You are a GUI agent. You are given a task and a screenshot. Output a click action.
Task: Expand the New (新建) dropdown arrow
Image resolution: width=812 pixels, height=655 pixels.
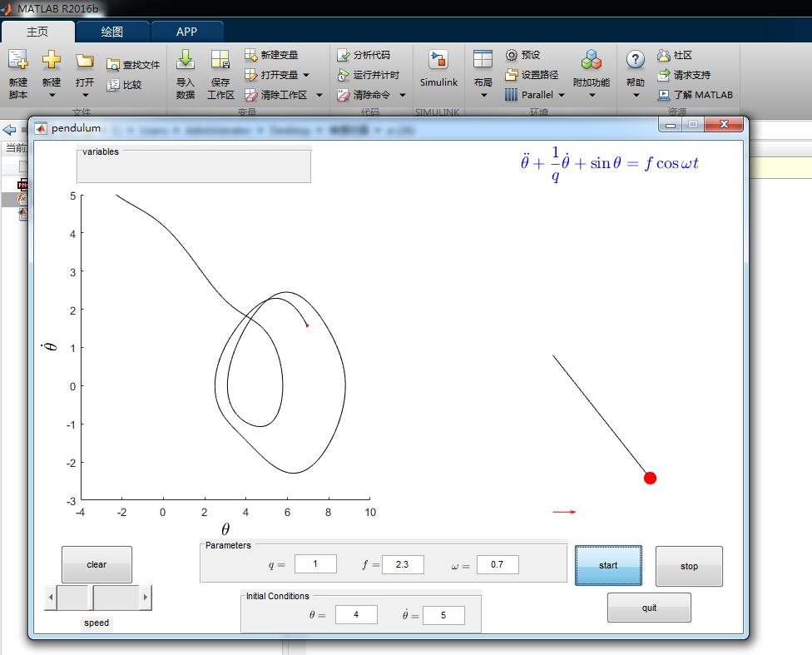(52, 96)
